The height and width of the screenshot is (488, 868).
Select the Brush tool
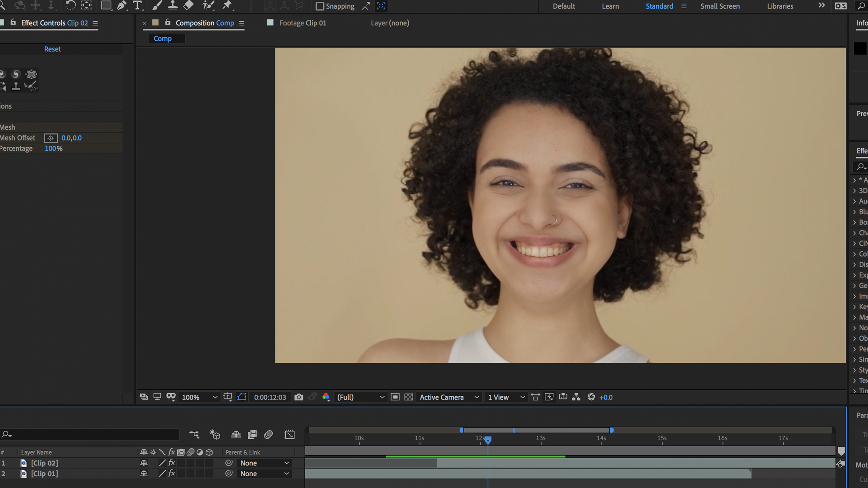pos(157,6)
